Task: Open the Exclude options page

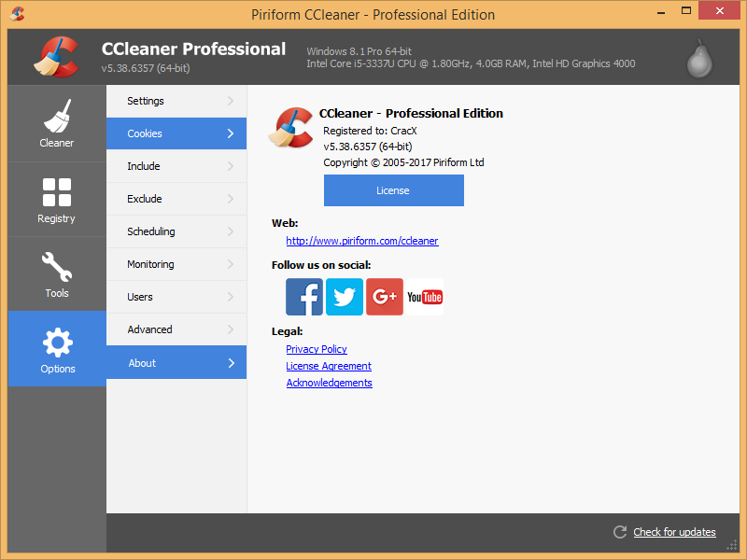Action: point(176,199)
